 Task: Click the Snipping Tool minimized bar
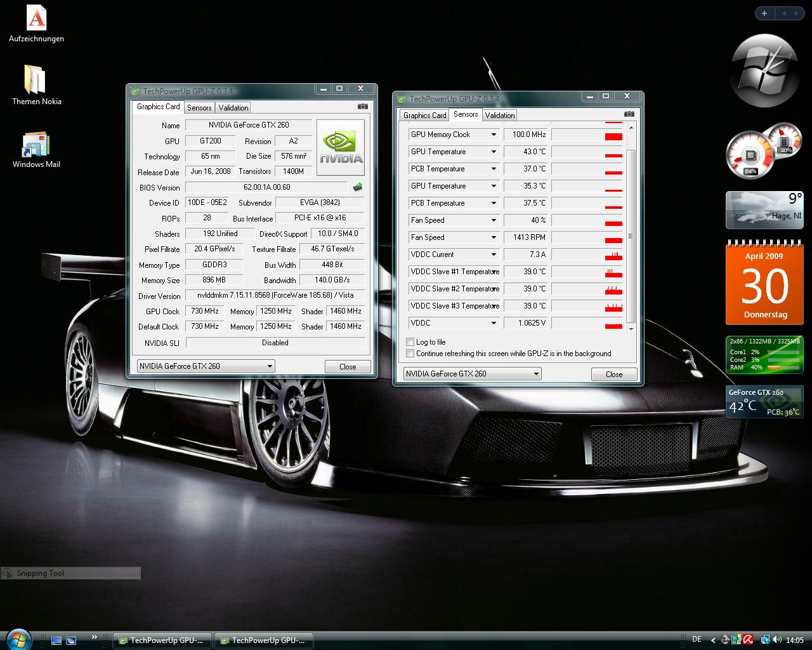click(x=70, y=573)
